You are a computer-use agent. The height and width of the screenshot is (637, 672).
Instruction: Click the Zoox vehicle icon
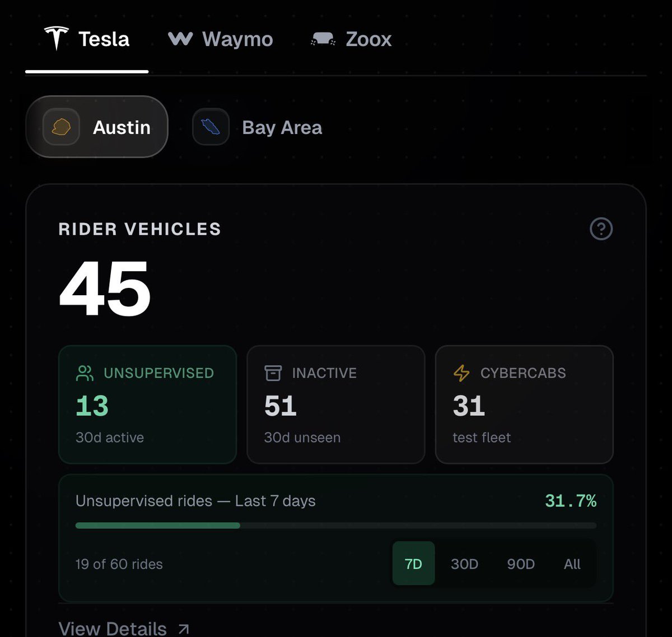coord(323,39)
